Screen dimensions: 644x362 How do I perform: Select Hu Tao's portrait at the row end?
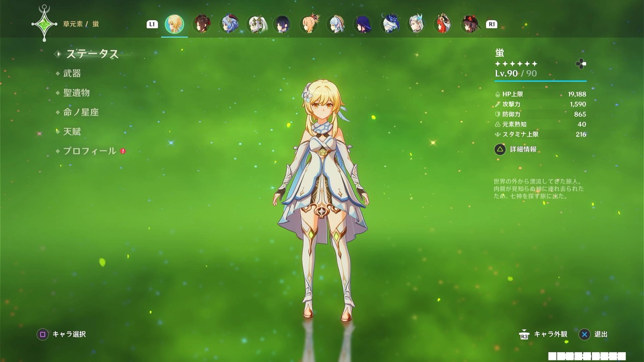[x=470, y=24]
